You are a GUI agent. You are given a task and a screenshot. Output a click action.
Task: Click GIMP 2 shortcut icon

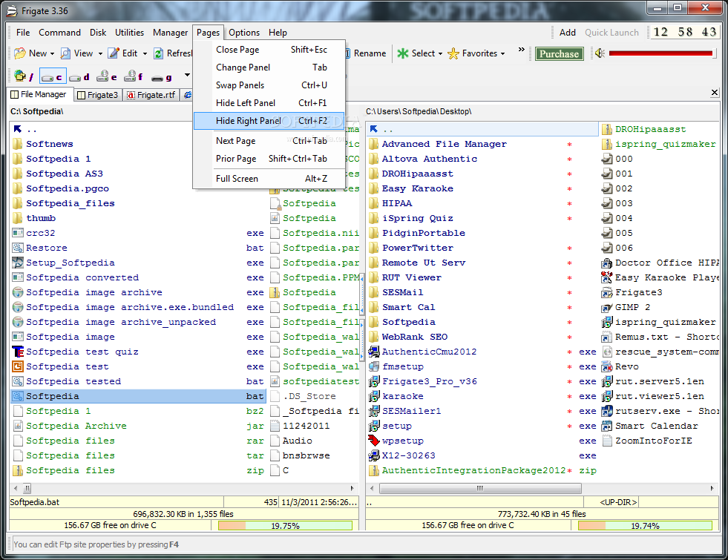pos(607,307)
